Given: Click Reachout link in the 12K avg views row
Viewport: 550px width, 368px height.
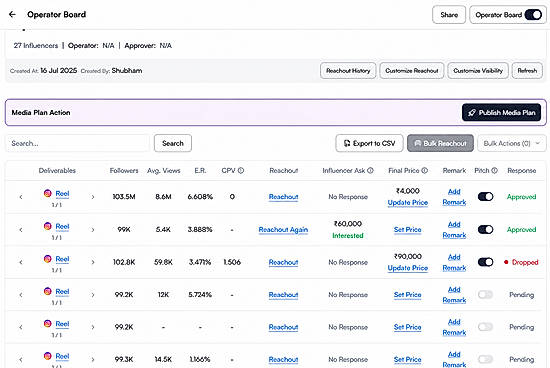Looking at the screenshot, I should [283, 295].
